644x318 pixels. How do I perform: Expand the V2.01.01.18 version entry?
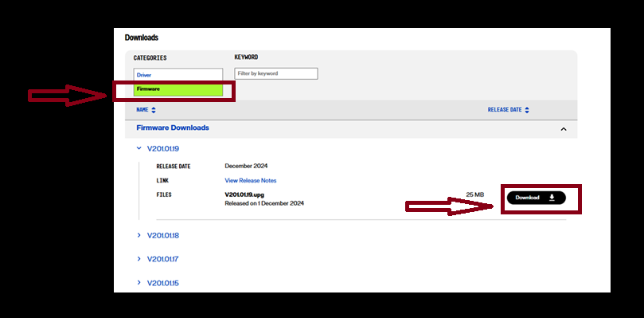tap(158, 236)
